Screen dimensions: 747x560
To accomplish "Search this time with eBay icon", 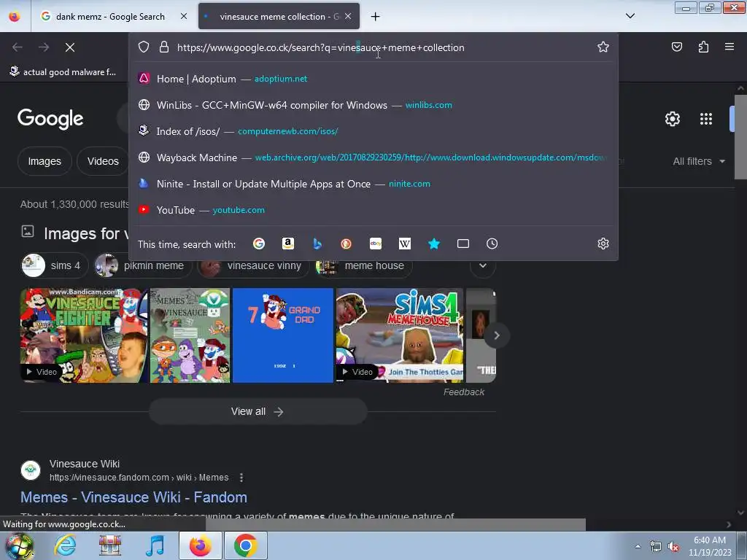I will (376, 244).
